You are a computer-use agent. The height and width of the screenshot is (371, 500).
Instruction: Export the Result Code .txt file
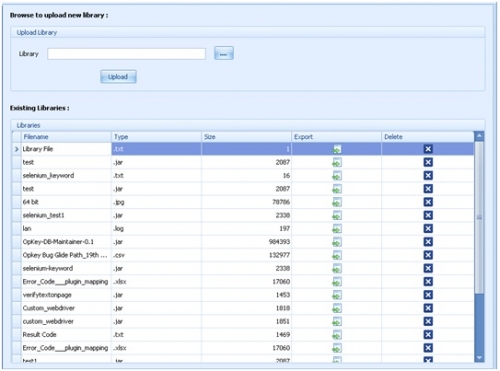point(337,335)
